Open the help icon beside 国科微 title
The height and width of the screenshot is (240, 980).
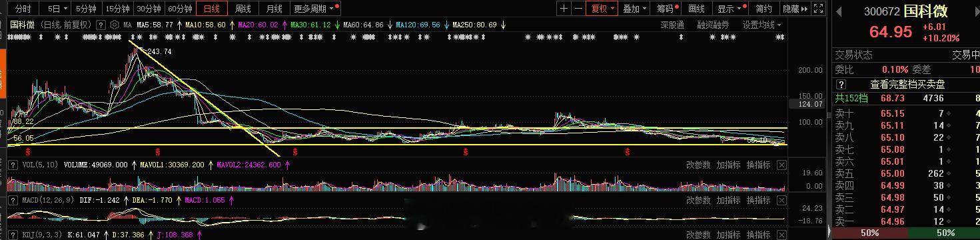[101, 25]
